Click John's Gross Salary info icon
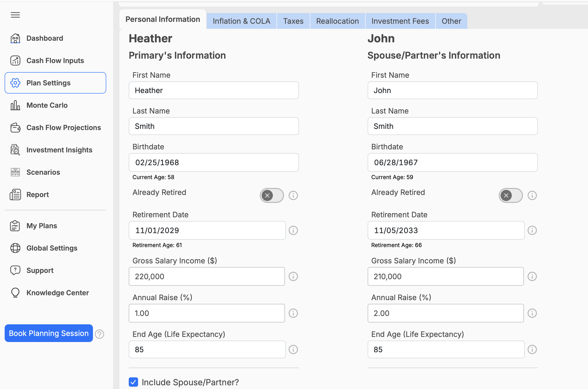Image resolution: width=588 pixels, height=389 pixels. pyautogui.click(x=532, y=276)
